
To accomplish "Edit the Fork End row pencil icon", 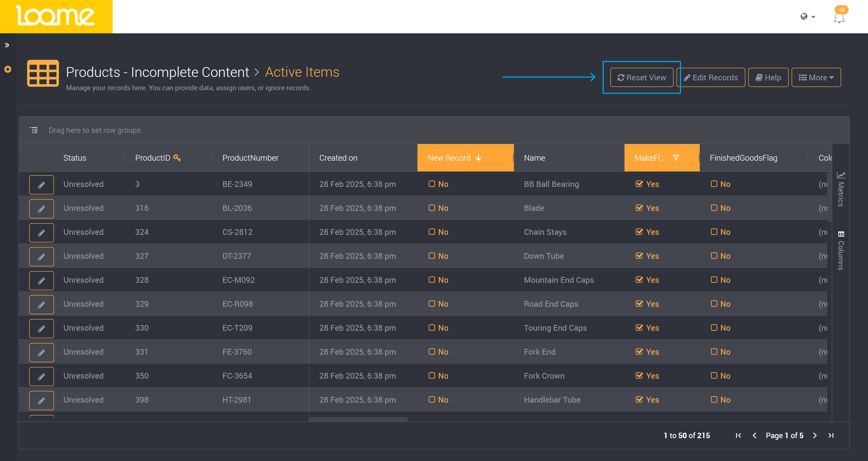I will [41, 352].
